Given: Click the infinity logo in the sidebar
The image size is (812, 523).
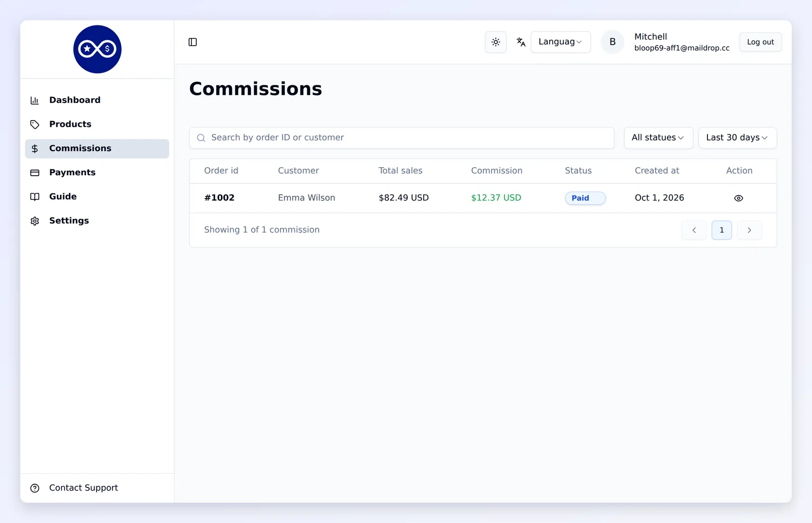Looking at the screenshot, I should [97, 49].
